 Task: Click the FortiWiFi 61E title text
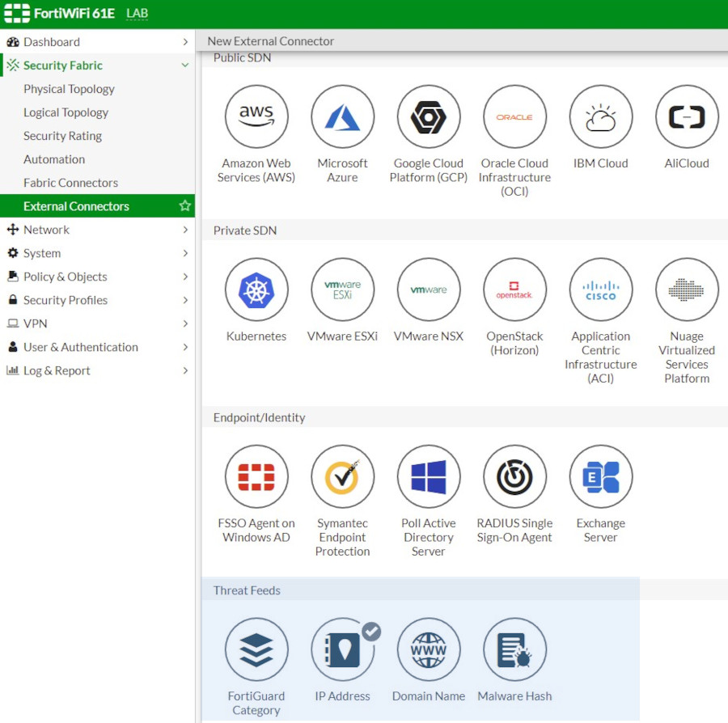(74, 14)
